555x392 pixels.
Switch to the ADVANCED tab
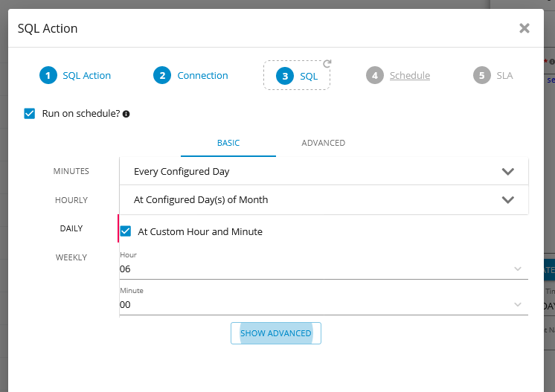coord(323,143)
